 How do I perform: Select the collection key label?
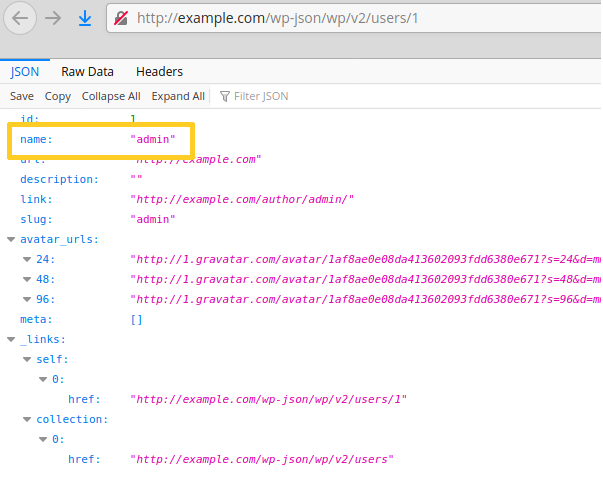(72, 419)
